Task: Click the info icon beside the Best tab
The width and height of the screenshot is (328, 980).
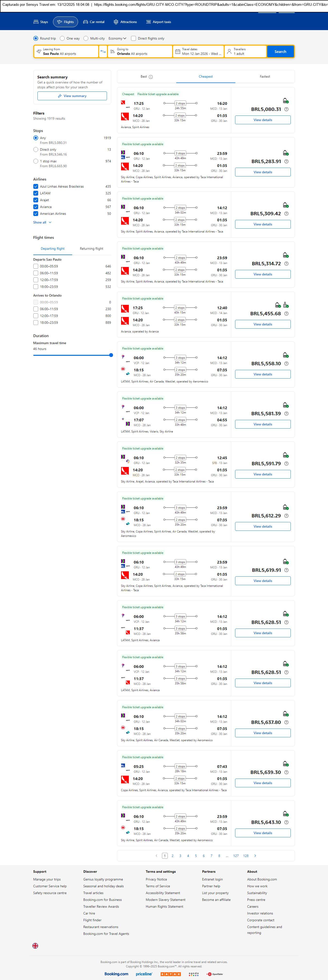Action: coord(151,77)
